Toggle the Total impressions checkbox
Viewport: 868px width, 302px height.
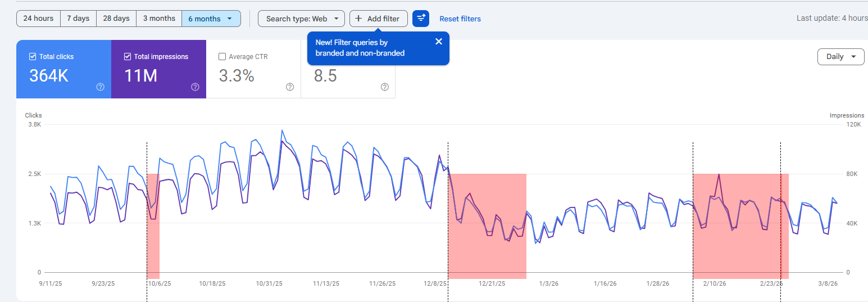128,57
